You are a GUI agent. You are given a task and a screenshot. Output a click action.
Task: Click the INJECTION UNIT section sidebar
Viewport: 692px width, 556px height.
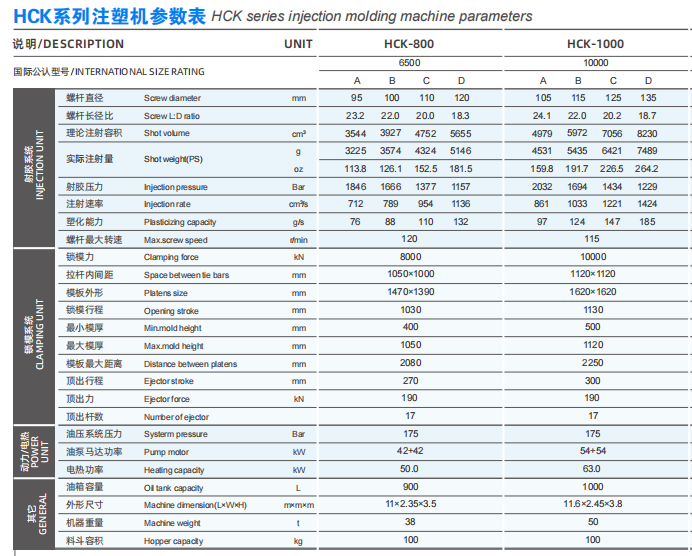34,168
